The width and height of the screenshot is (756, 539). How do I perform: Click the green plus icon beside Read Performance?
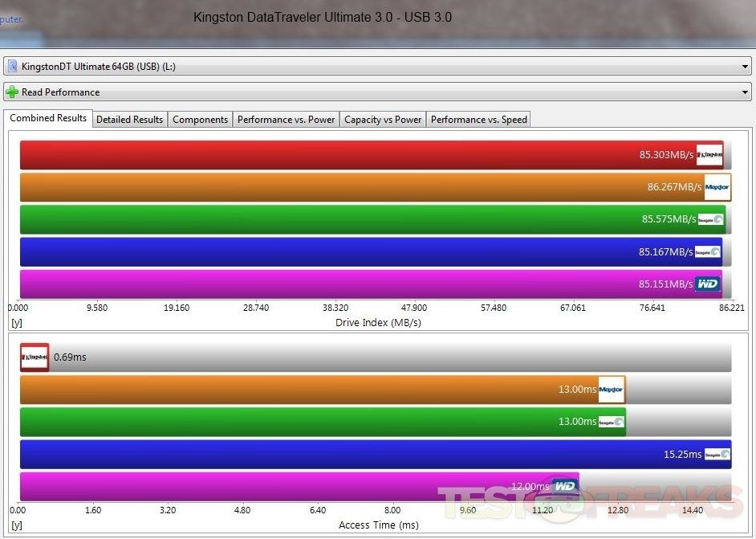click(12, 92)
